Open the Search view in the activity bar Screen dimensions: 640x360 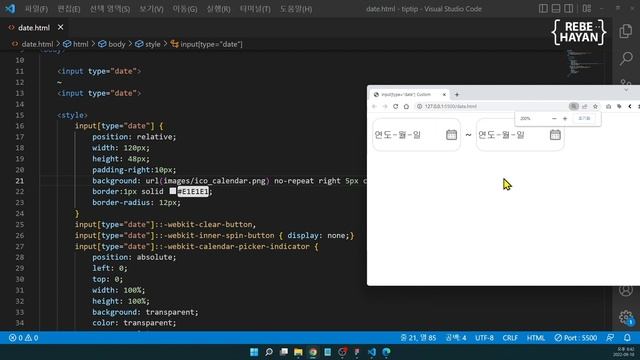(626, 58)
